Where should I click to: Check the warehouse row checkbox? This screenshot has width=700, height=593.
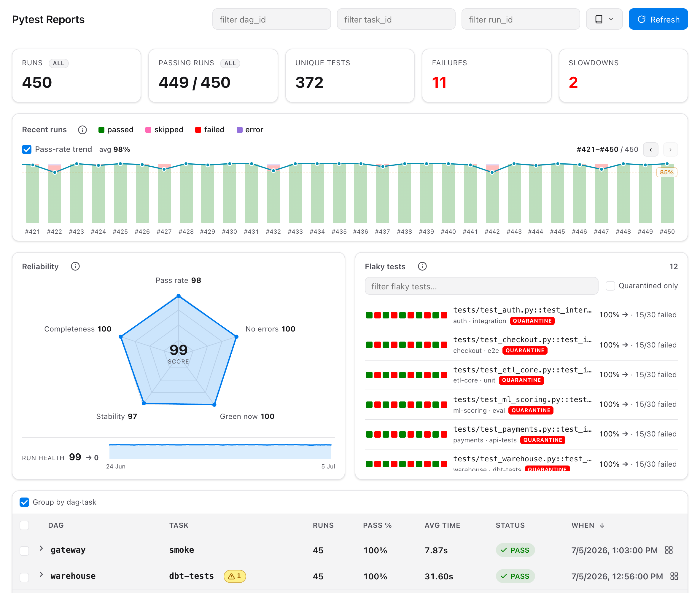[24, 577]
